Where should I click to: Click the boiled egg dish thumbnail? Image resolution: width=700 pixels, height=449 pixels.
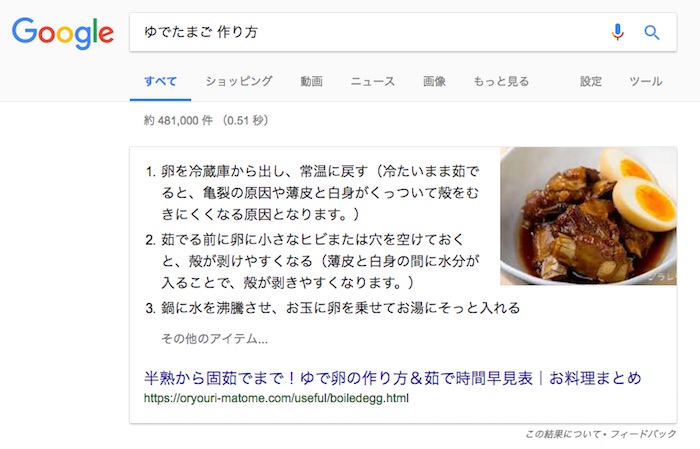pos(588,216)
